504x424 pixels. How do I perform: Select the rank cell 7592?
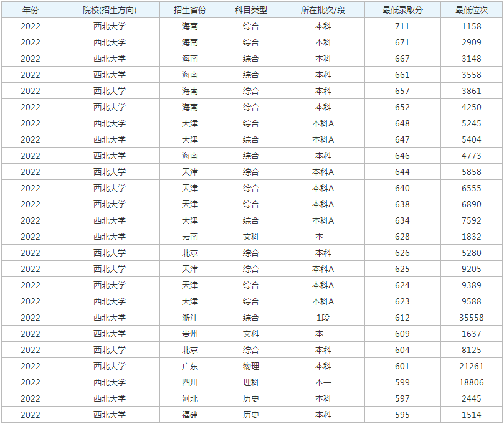pyautogui.click(x=472, y=220)
